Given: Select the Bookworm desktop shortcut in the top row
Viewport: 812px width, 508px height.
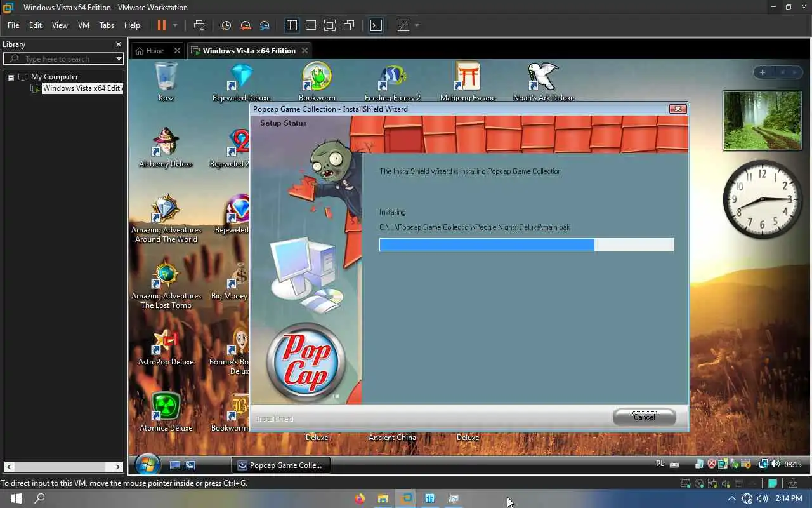Looking at the screenshot, I should (317, 81).
